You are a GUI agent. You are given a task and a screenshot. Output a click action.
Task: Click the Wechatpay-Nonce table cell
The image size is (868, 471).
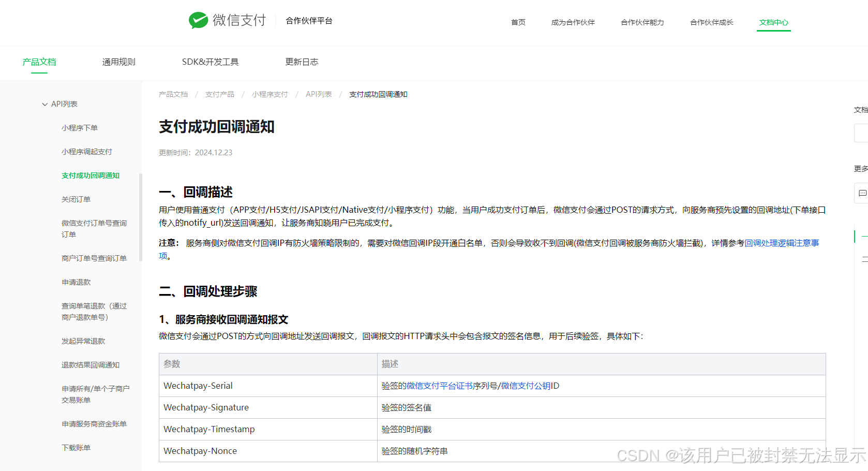(x=268, y=451)
